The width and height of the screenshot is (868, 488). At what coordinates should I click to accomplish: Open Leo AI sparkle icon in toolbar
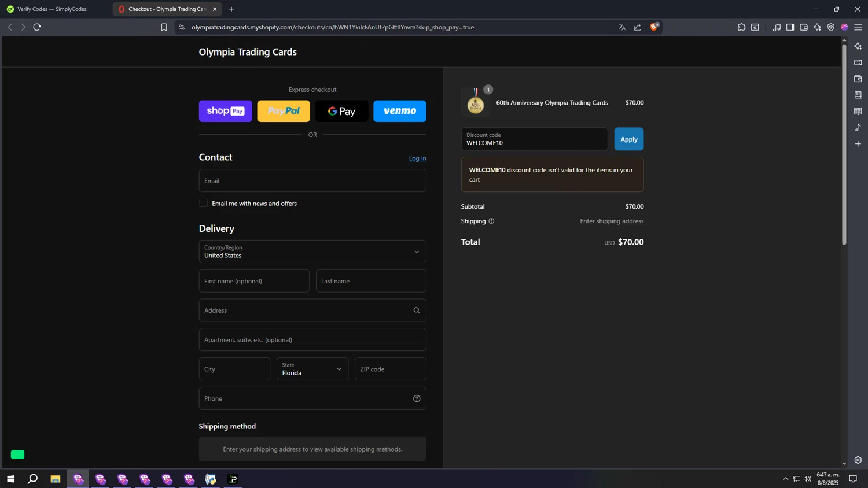click(x=817, y=27)
